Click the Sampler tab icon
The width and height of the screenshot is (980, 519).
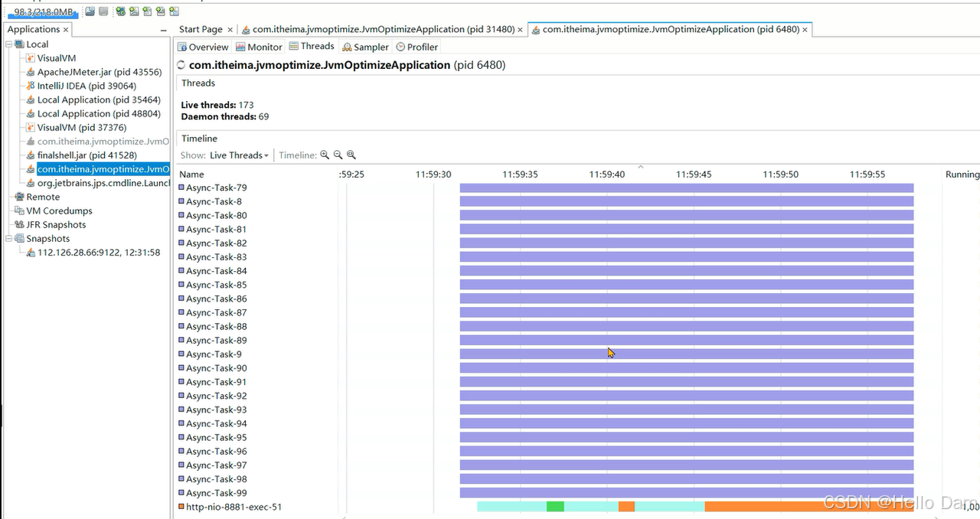click(348, 47)
